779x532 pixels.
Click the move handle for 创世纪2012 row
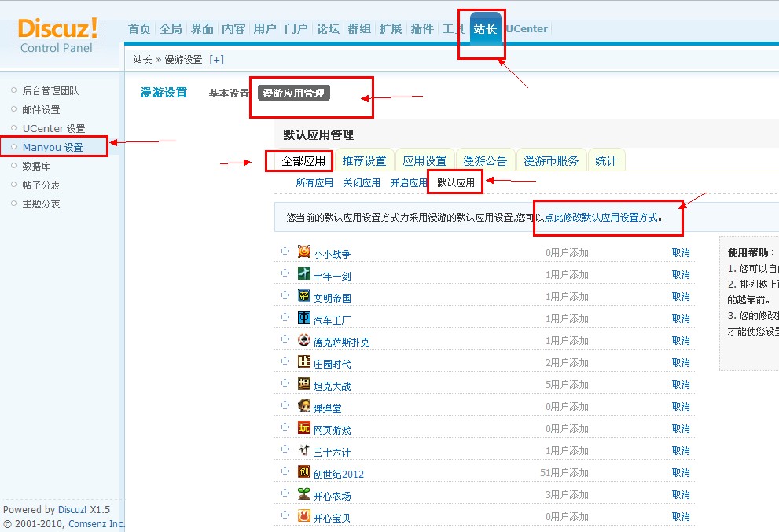coord(285,471)
